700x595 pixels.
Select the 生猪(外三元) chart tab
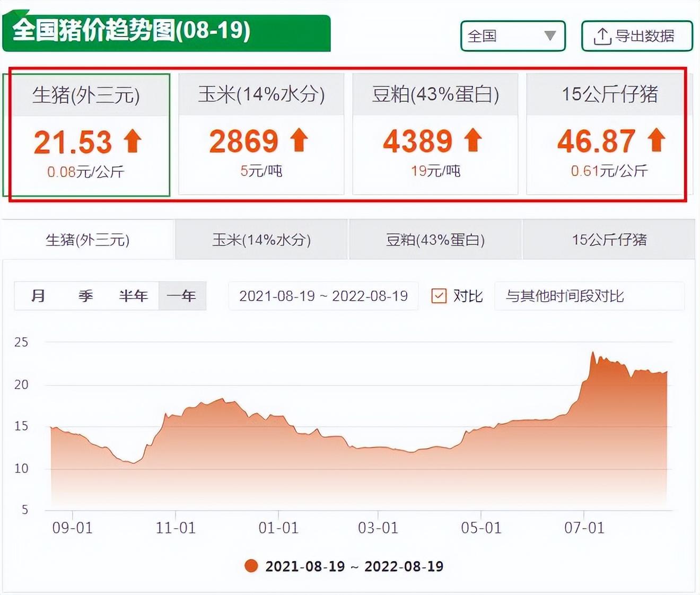(88, 240)
